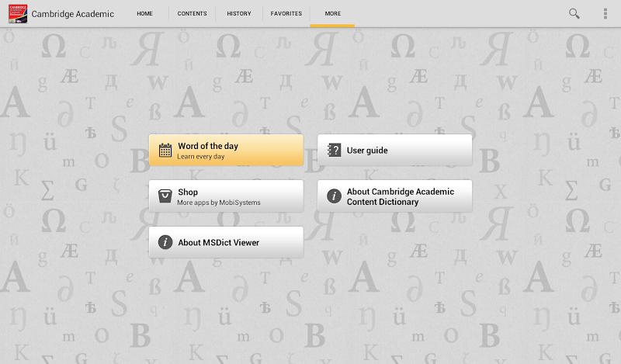Open About Cambridge Academic Content Dictionary
The height and width of the screenshot is (364, 621).
(394, 196)
